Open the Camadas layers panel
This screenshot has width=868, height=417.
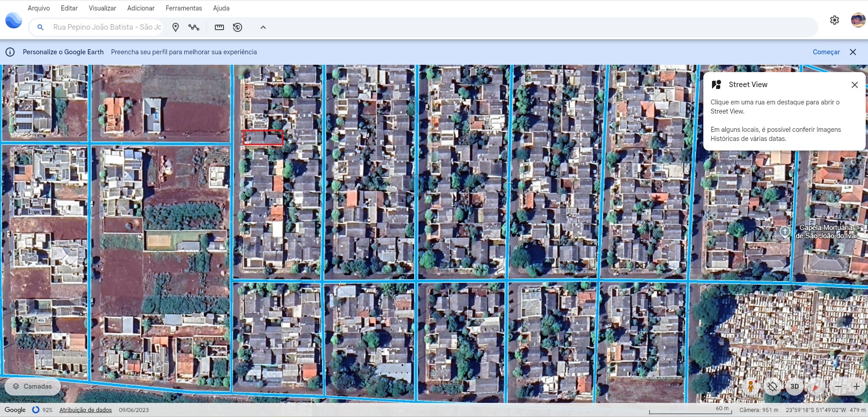(x=32, y=386)
